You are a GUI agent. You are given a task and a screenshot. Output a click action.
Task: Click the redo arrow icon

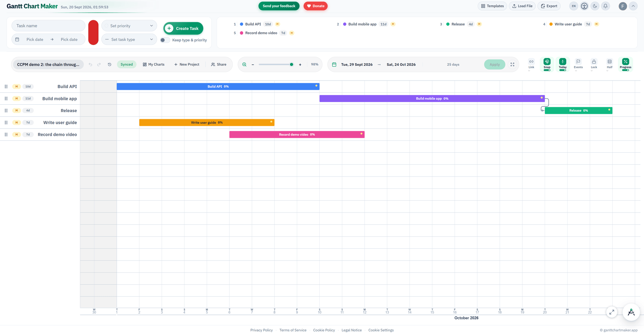click(99, 64)
